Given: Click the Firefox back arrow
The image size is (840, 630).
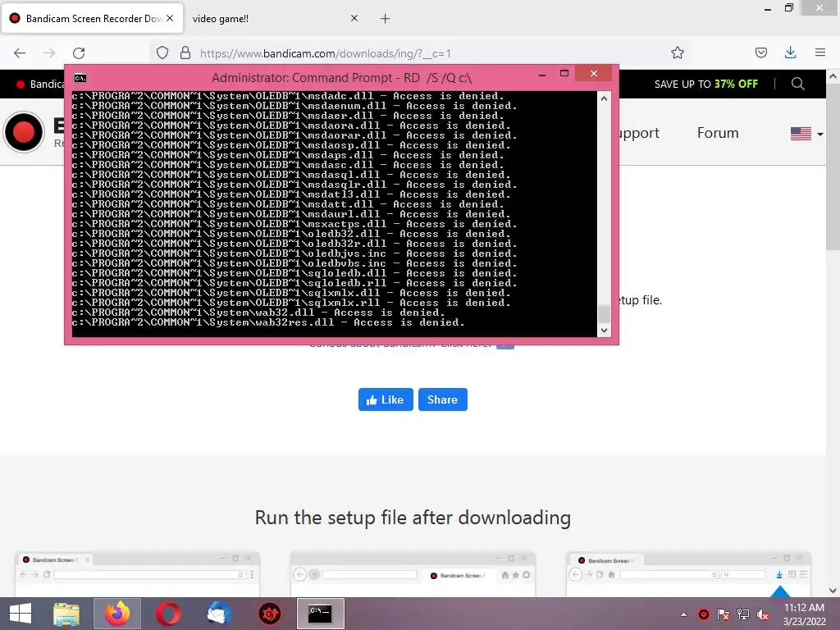Looking at the screenshot, I should pos(20,53).
